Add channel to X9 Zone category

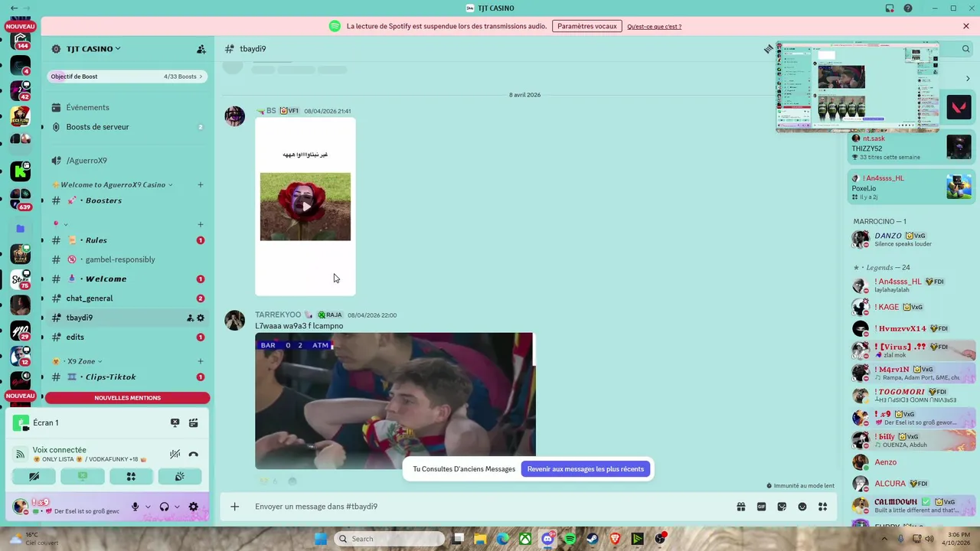coord(201,361)
